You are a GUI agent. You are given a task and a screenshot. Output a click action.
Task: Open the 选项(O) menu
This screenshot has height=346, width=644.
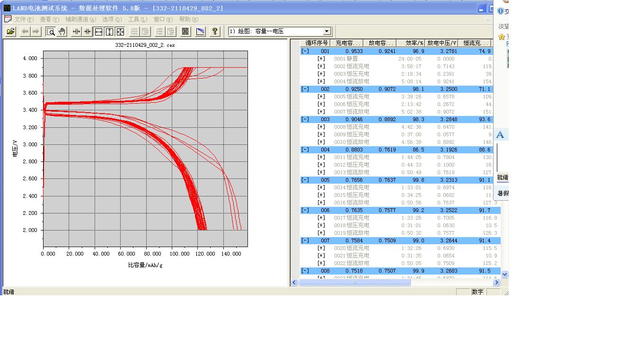112,19
